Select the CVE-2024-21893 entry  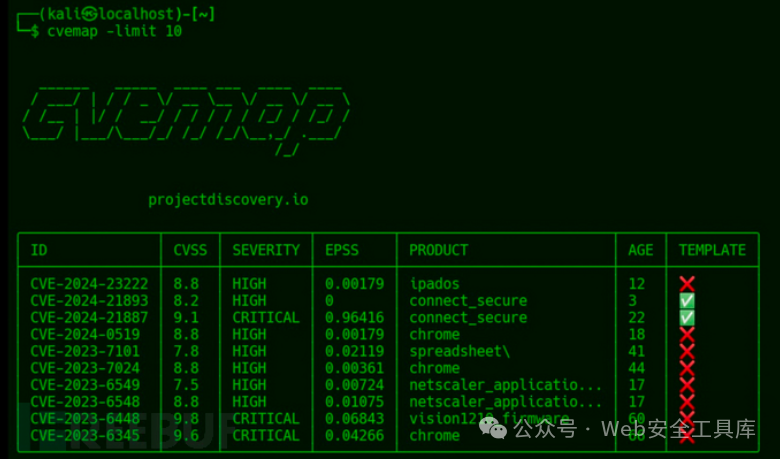90,301
